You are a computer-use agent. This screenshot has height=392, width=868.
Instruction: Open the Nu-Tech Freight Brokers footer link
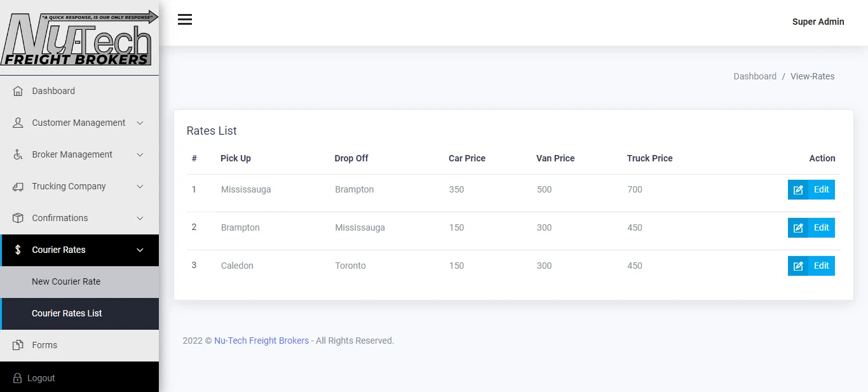pos(261,341)
